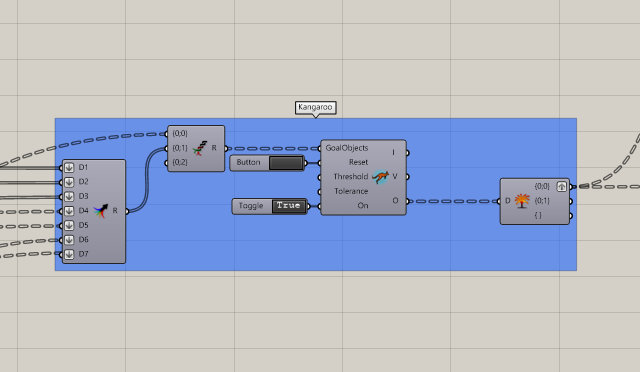
Task: Click the GoalObjects input on solver
Action: point(347,148)
